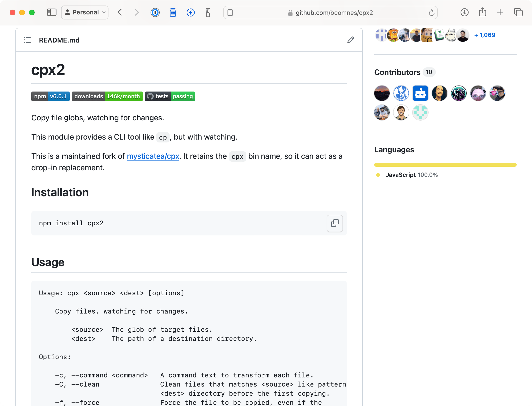The height and width of the screenshot is (406, 532).
Task: Go forward to the next page
Action: (x=137, y=12)
